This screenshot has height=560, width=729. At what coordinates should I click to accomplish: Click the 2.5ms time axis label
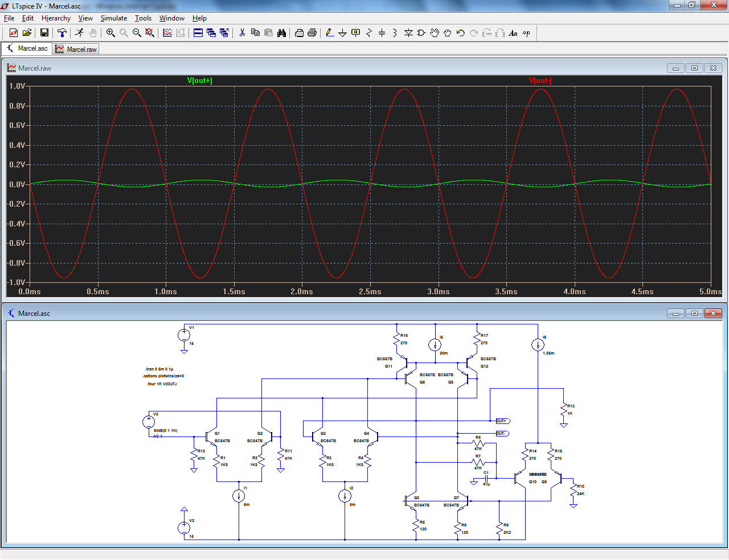[370, 291]
